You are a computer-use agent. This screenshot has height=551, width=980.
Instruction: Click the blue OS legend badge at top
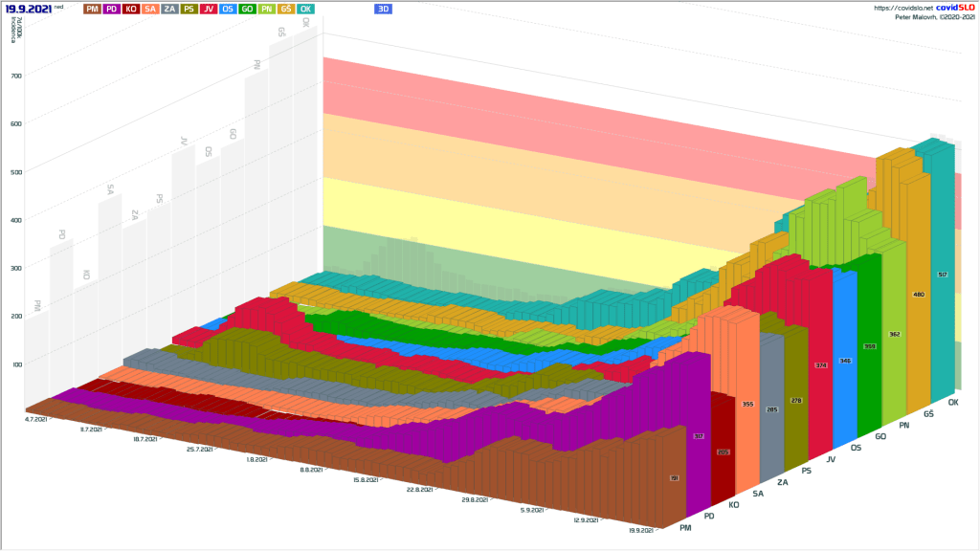pyautogui.click(x=228, y=9)
